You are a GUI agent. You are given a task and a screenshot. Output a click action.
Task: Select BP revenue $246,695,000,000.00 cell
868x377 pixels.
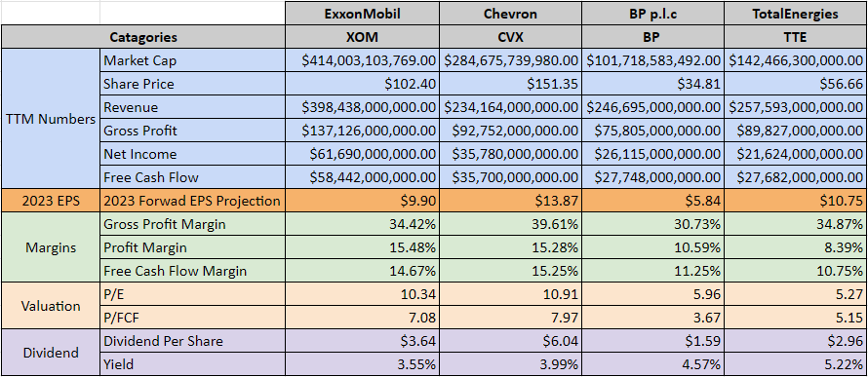click(x=653, y=107)
